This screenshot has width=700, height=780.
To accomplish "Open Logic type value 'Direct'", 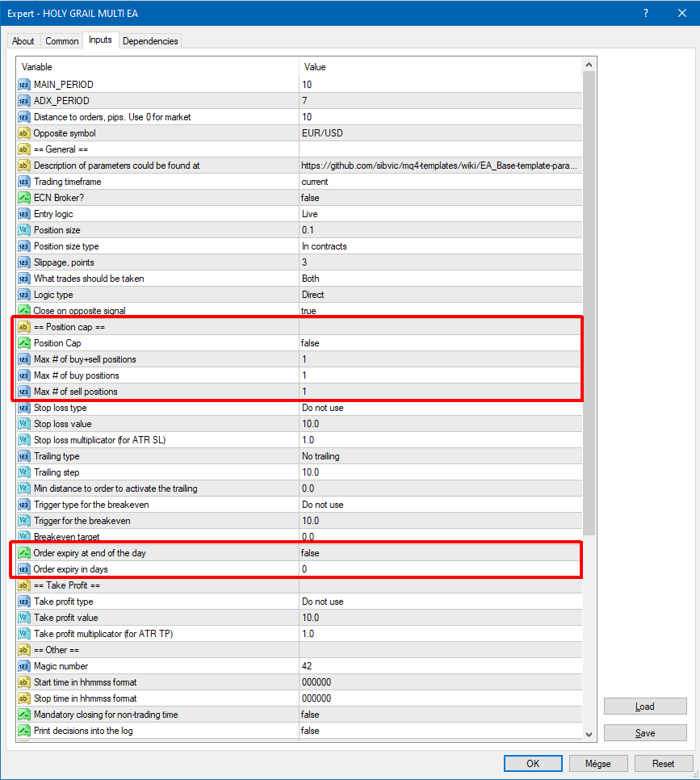I will coord(440,295).
